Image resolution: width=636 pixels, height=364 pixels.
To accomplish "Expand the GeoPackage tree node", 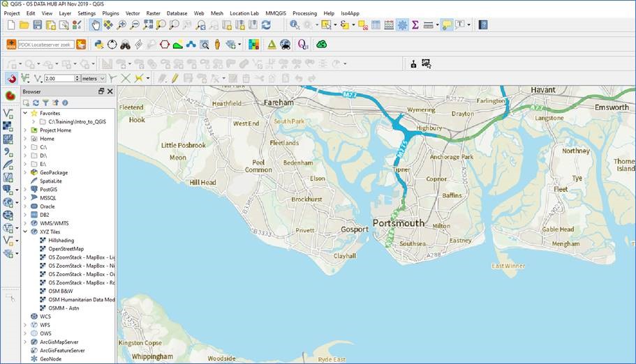I will click(25, 172).
